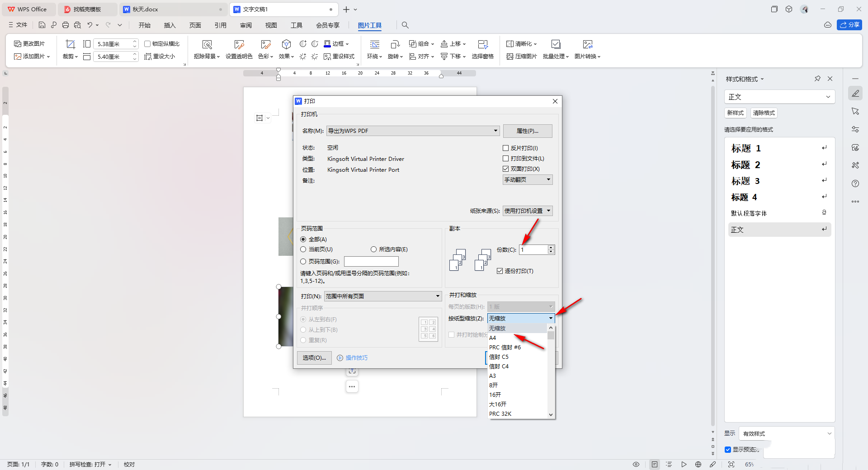
Task: Switch to 审阅 ribbon tab
Action: (x=246, y=25)
